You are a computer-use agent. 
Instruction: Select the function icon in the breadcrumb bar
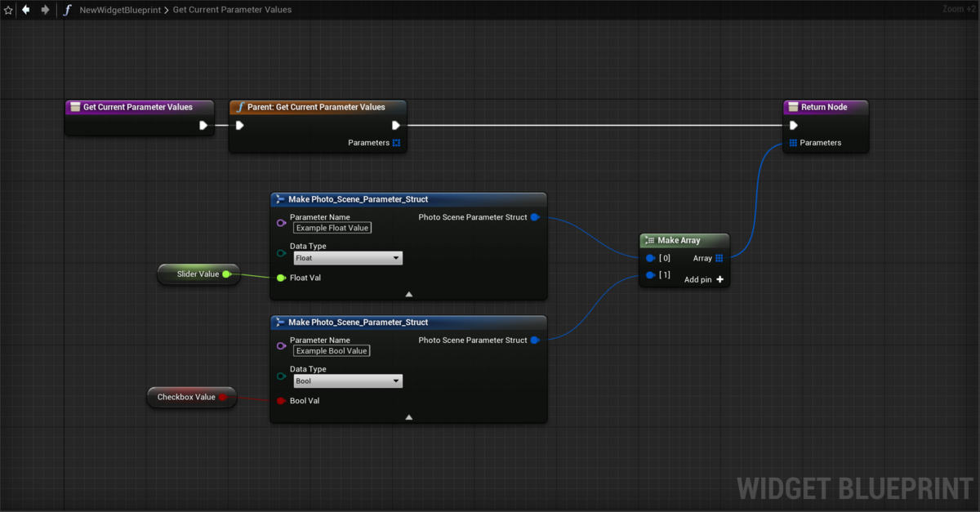[x=67, y=9]
